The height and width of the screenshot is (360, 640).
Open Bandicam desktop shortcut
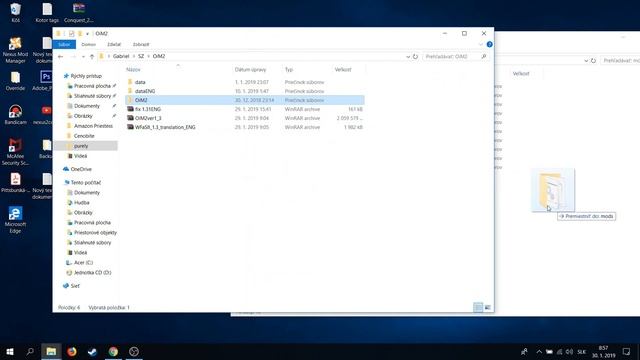point(16,114)
